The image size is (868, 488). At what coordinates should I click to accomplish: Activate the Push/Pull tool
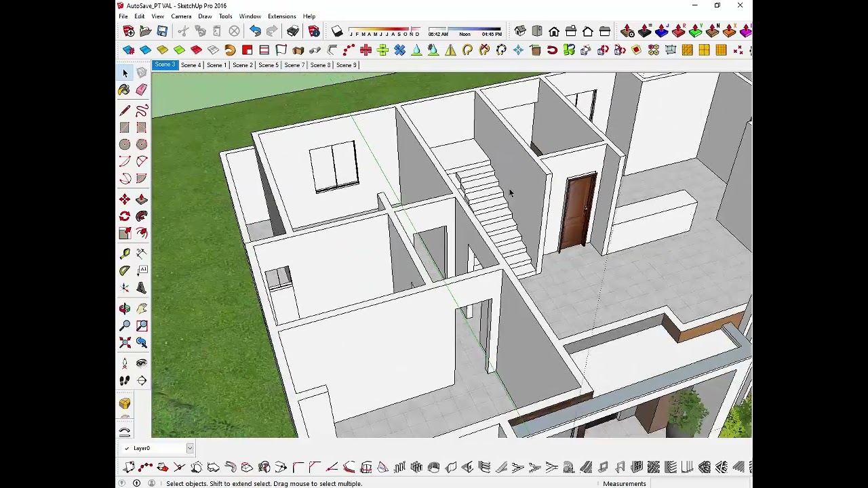(x=142, y=199)
